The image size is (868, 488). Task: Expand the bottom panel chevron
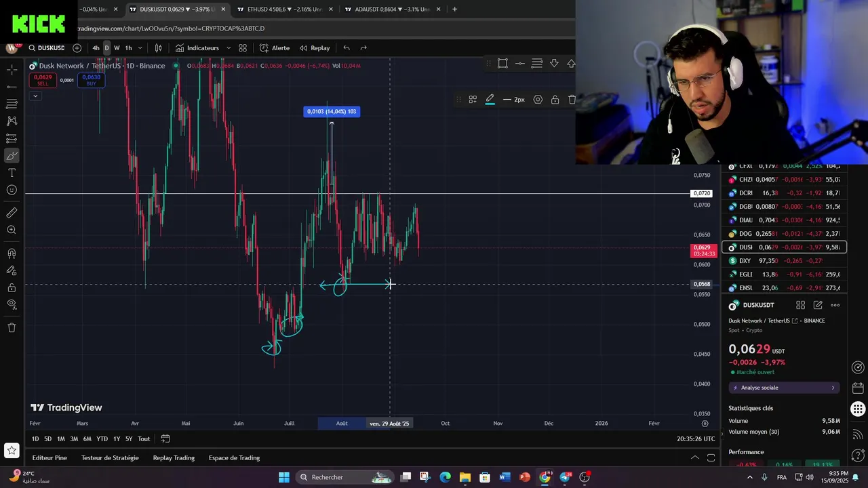tap(694, 458)
